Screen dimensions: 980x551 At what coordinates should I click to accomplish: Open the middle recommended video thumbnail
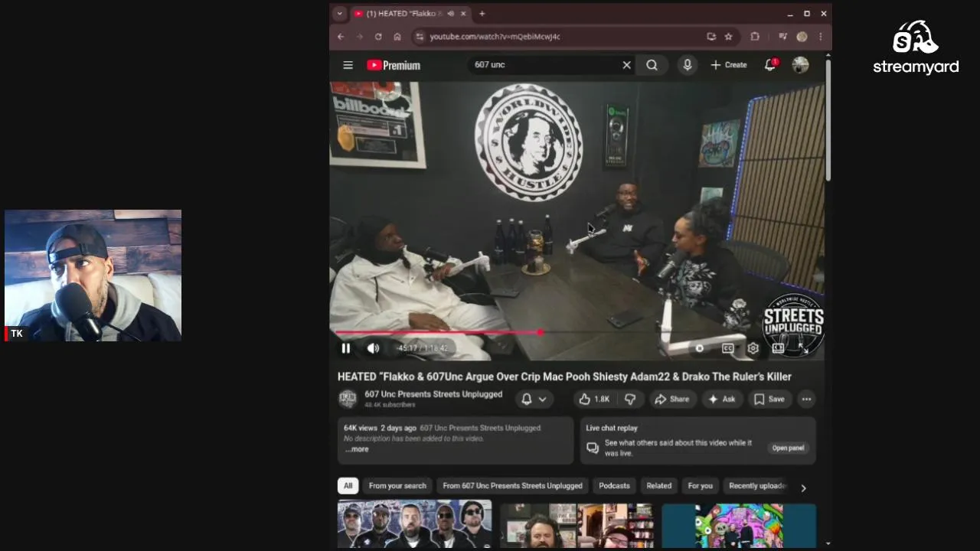577,524
